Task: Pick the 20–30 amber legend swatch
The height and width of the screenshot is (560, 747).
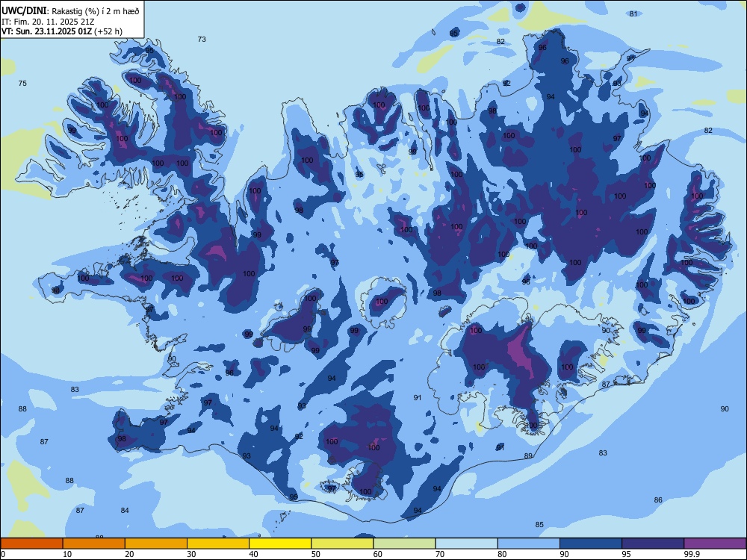Action: 156,544
